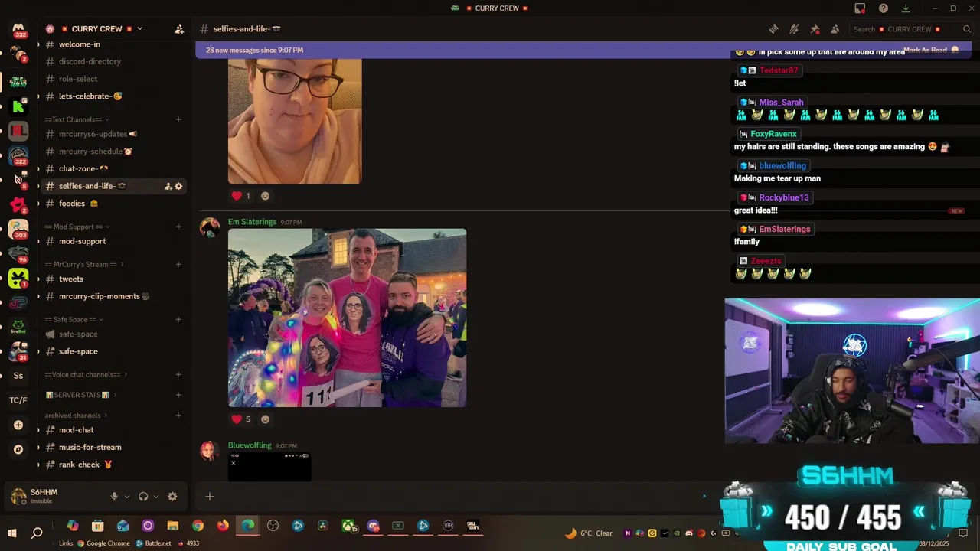Click the invite people icon beside server name
The height and width of the screenshot is (551, 980).
pos(179,29)
